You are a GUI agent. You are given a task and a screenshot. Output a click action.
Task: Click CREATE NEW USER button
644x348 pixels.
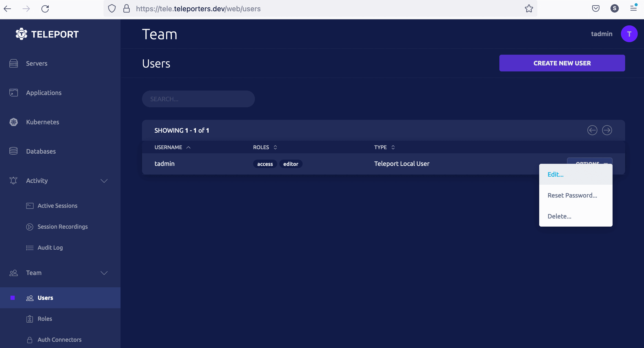pos(562,63)
